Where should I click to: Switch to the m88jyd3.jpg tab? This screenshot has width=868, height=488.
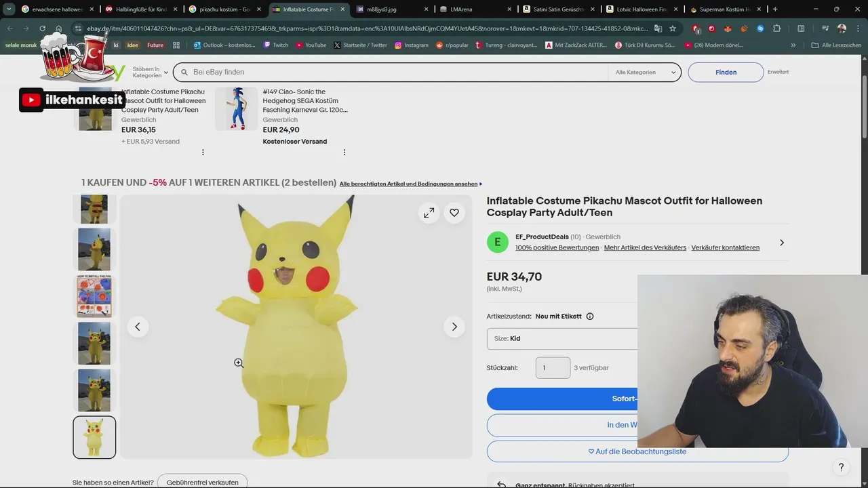(392, 9)
